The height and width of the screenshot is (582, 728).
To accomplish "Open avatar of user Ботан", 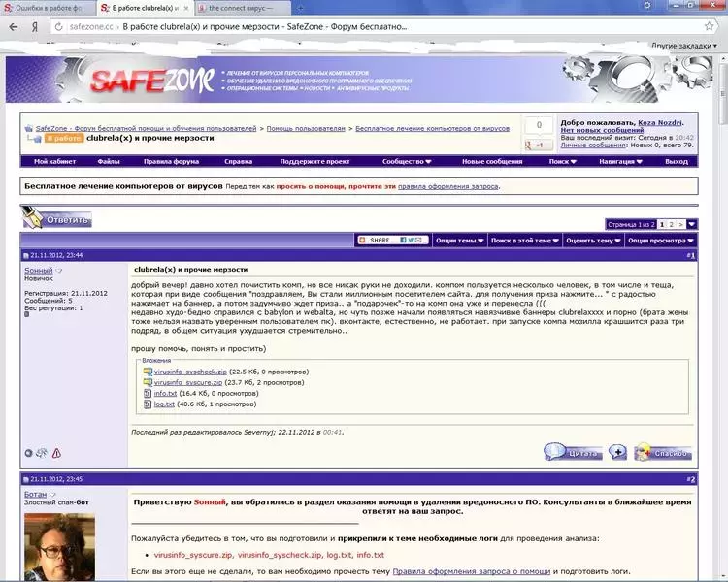I will [59, 547].
